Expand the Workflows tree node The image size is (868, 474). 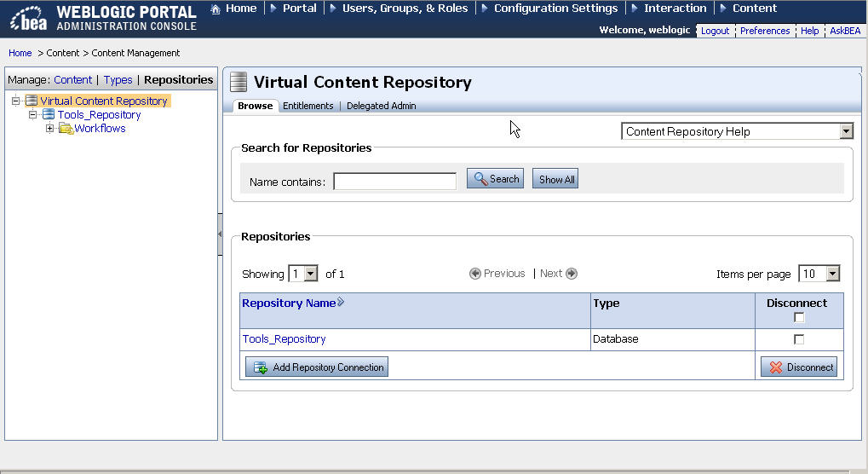click(49, 129)
